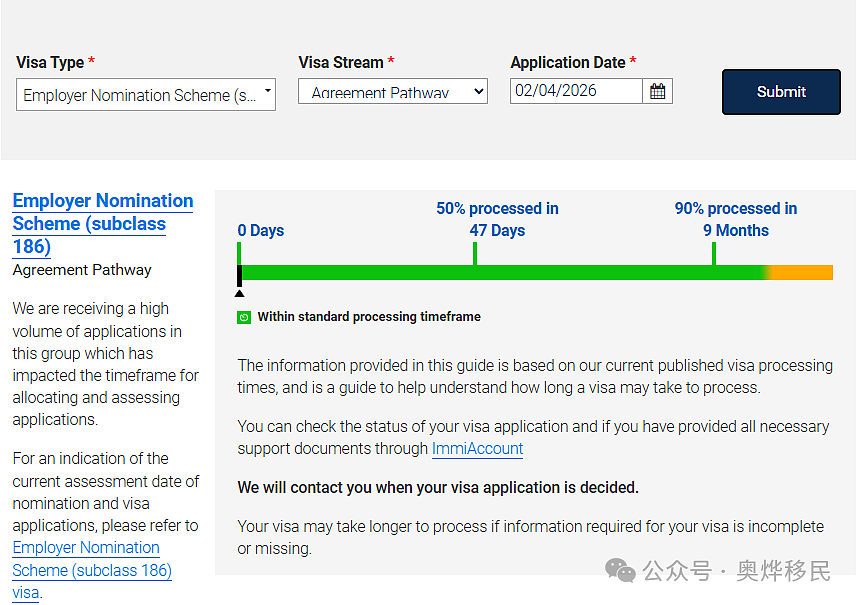The height and width of the screenshot is (605, 858).
Task: Follow the ImmiAccount link
Action: [x=477, y=449]
